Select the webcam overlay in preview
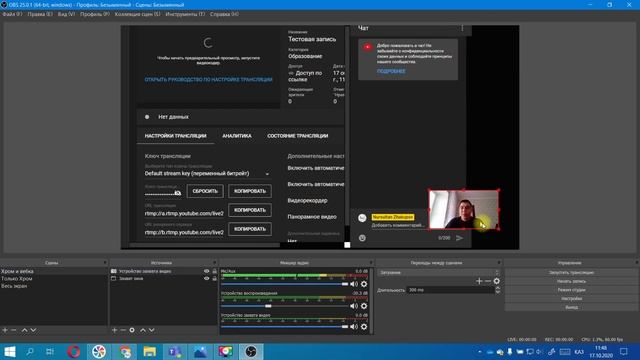640x360 pixels. [464, 209]
